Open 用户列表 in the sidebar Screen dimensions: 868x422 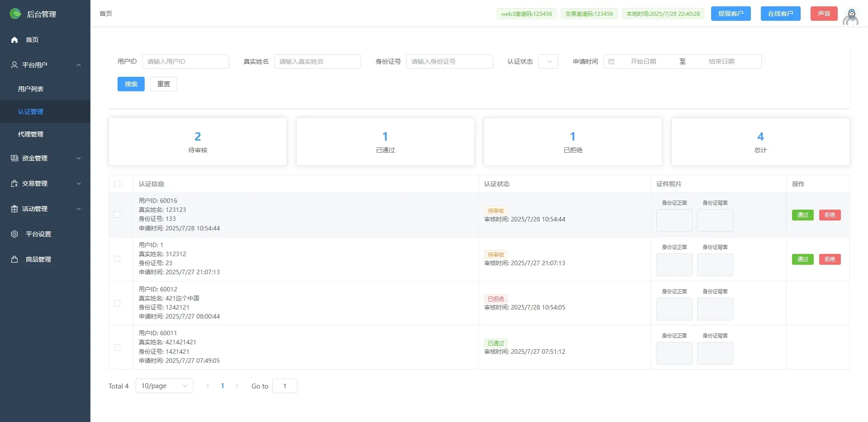click(31, 89)
